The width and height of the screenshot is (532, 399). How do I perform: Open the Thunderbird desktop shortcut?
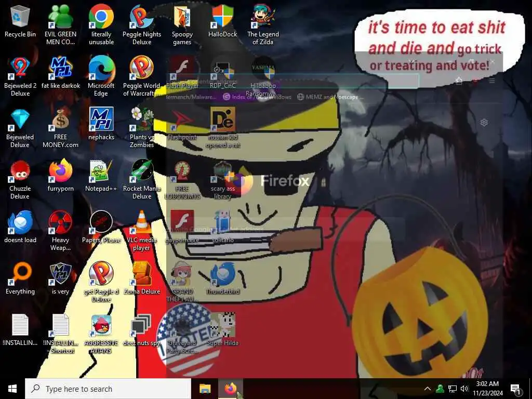click(x=222, y=278)
